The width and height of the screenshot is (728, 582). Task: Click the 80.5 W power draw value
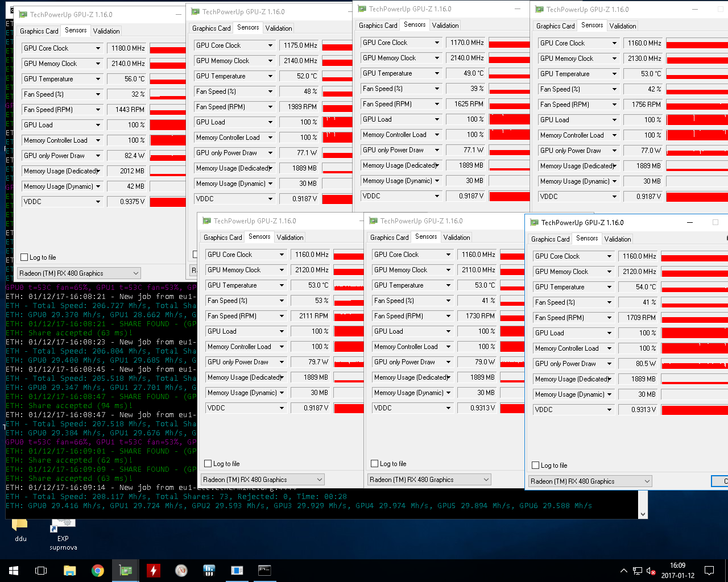[638, 364]
